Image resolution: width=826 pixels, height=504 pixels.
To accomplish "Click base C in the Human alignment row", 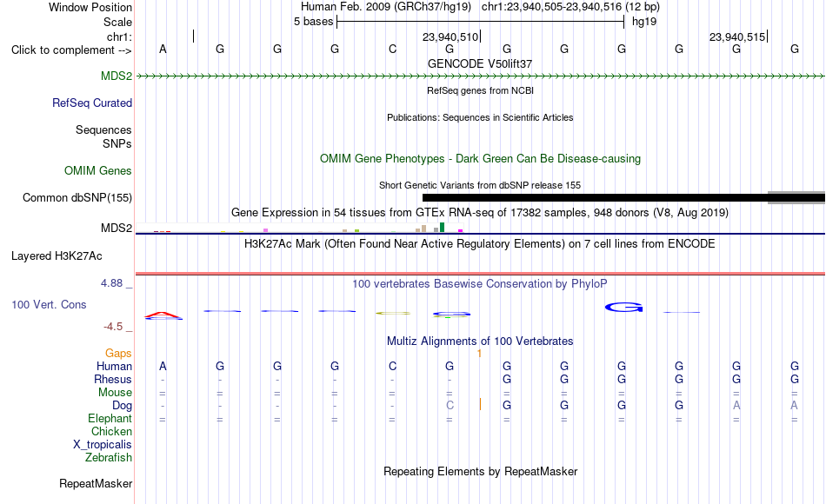I will click(392, 366).
